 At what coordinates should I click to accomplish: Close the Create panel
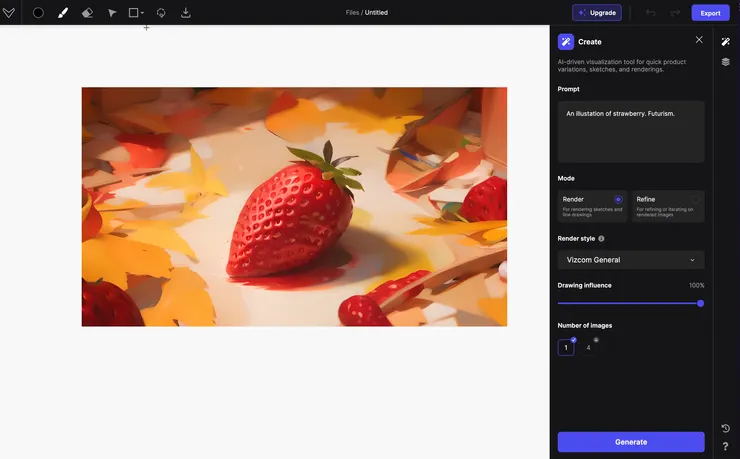tap(699, 40)
